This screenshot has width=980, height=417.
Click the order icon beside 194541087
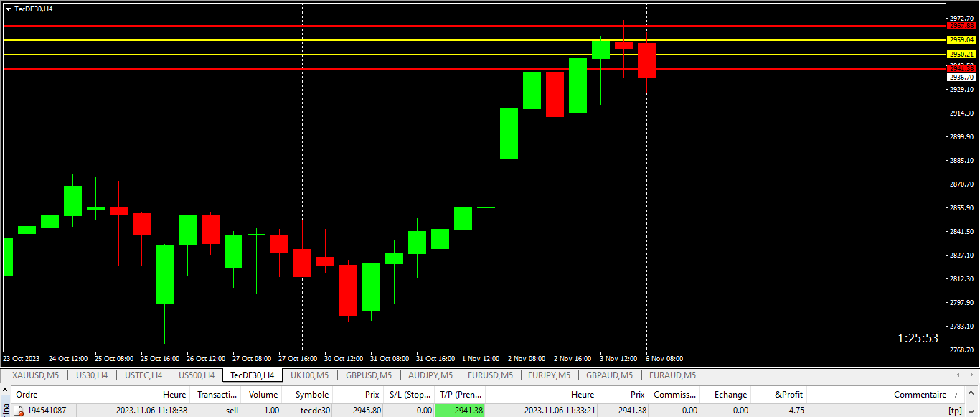[x=19, y=411]
